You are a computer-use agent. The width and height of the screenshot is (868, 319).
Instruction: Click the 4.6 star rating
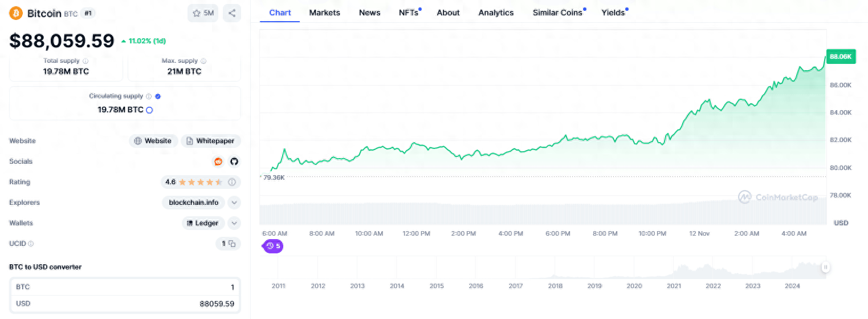coord(194,182)
